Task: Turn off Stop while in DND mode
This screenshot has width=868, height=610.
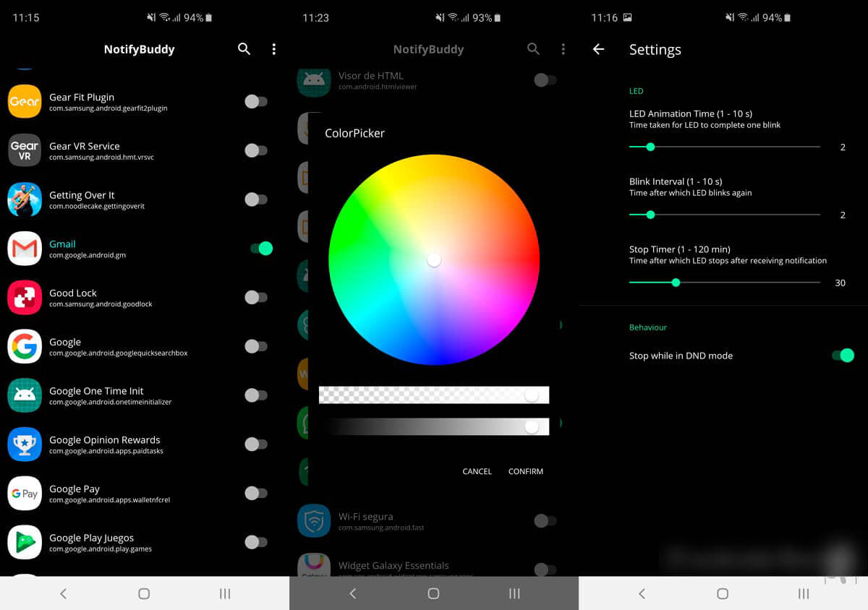Action: coord(842,355)
